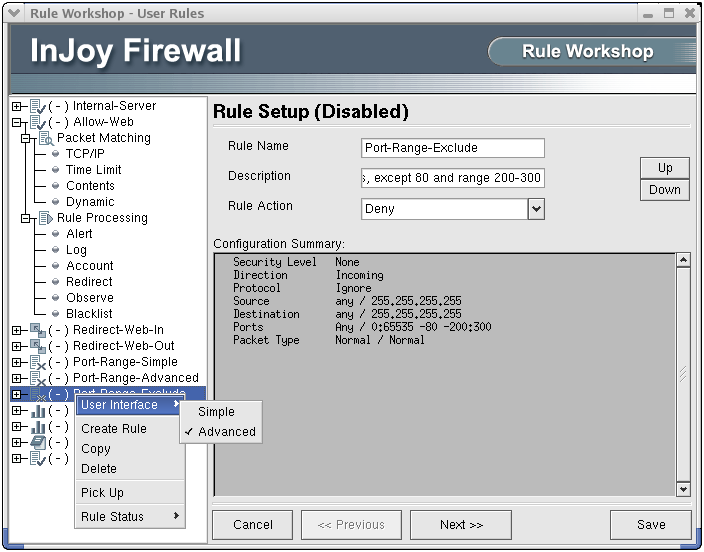Image resolution: width=704 pixels, height=552 pixels.
Task: Click the notebook rule icon in tree
Action: click(x=38, y=443)
